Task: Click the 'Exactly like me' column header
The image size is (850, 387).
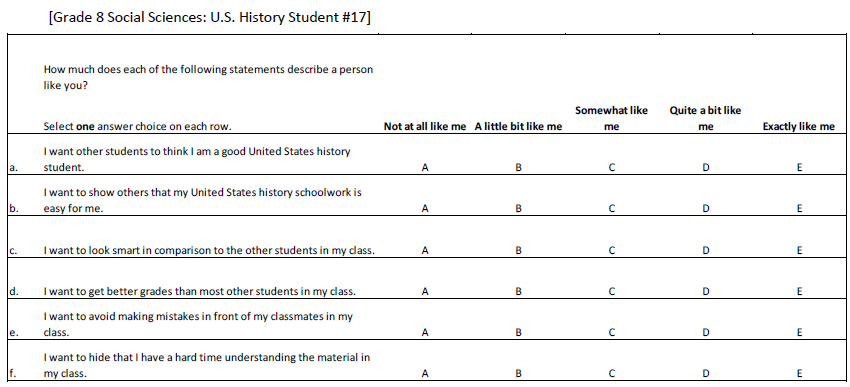Action: pyautogui.click(x=799, y=127)
